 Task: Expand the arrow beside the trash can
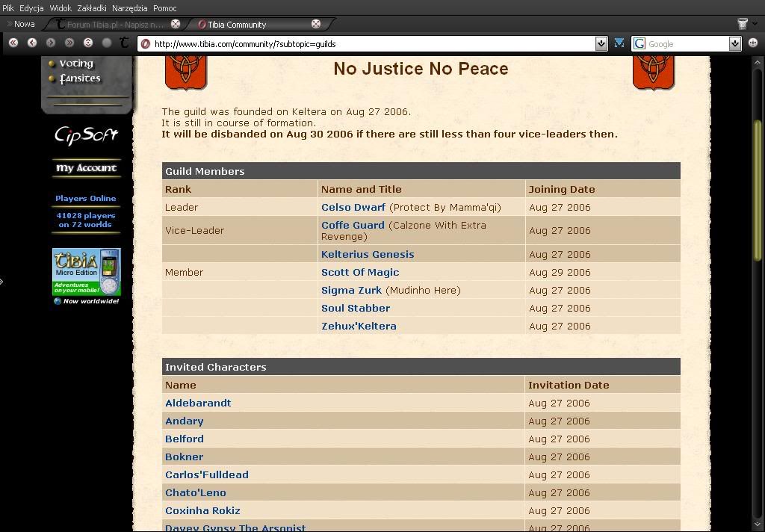(x=755, y=23)
